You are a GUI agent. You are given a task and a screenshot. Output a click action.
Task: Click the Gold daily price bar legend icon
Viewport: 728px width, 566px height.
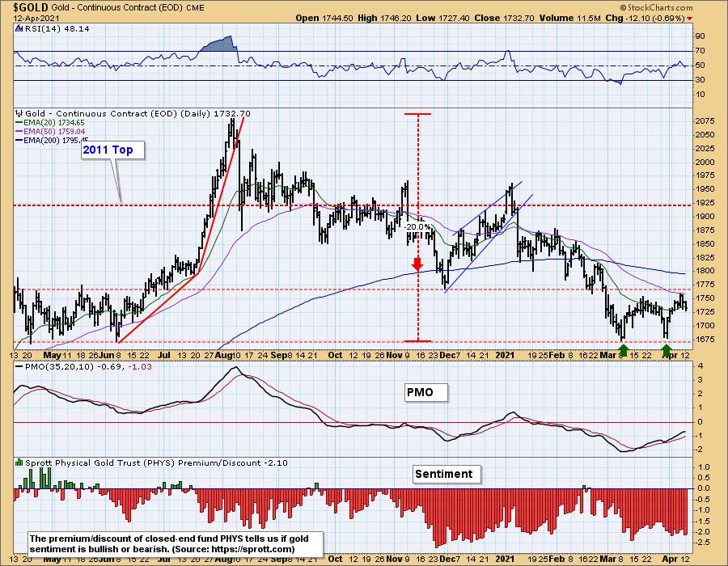[19, 113]
